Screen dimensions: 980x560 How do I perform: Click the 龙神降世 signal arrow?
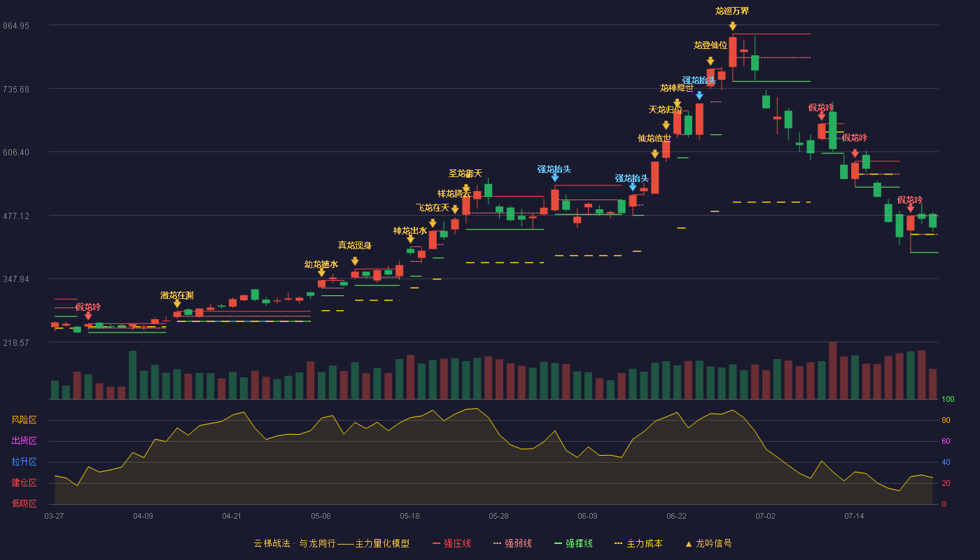(677, 104)
